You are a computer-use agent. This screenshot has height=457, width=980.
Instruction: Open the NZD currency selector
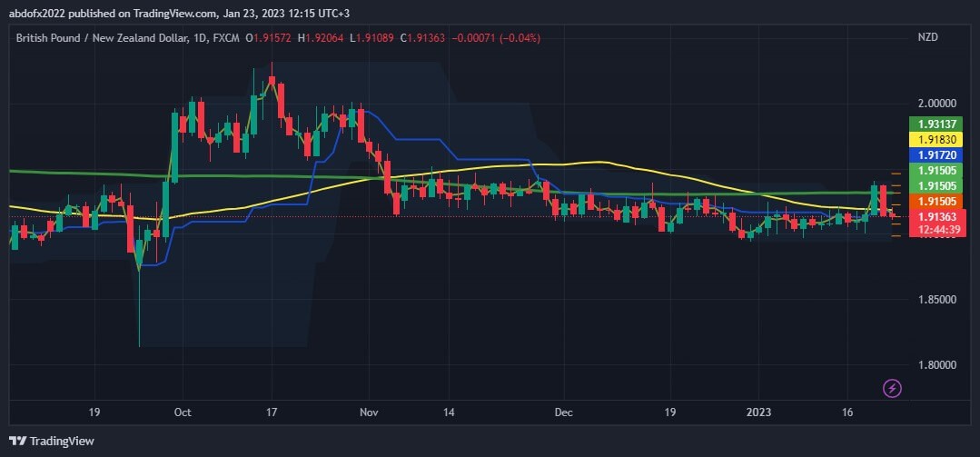927,37
